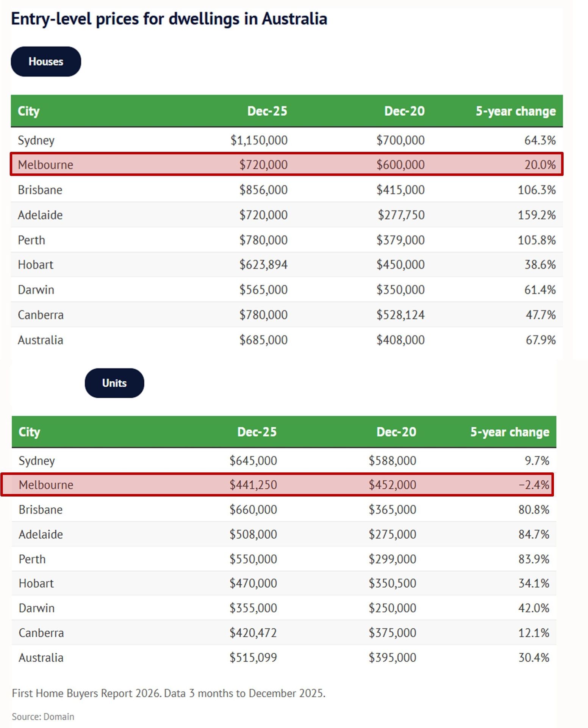Click Dec-20 column header in Houses table
Image resolution: width=588 pixels, height=728 pixels.
tap(404, 111)
